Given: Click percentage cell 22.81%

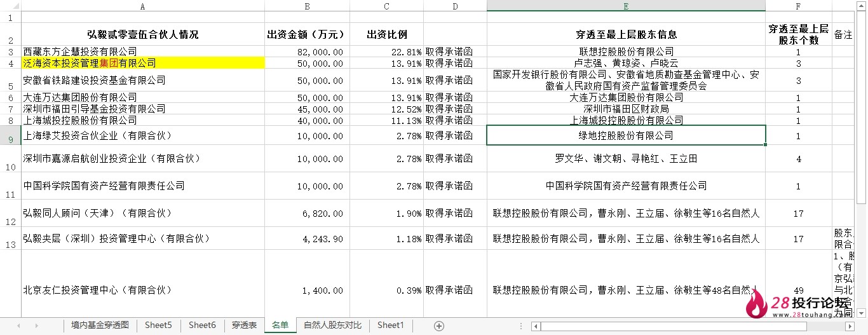Looking at the screenshot, I should point(386,51).
